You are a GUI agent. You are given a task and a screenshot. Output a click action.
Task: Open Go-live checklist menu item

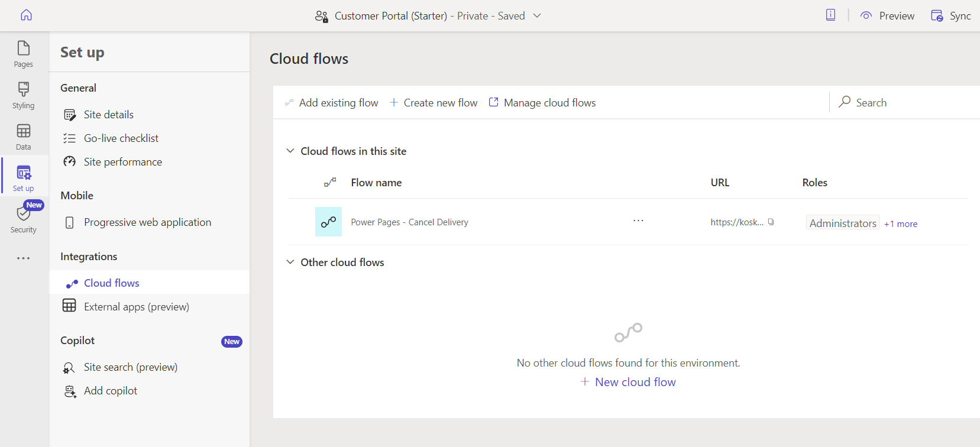coord(121,138)
